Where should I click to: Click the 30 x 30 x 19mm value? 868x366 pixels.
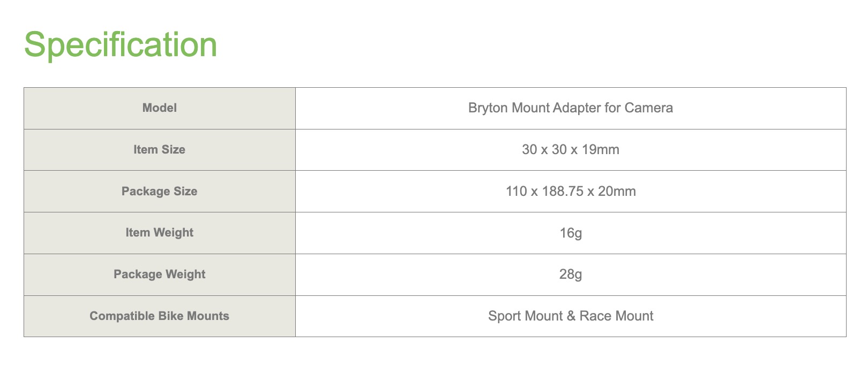(571, 150)
